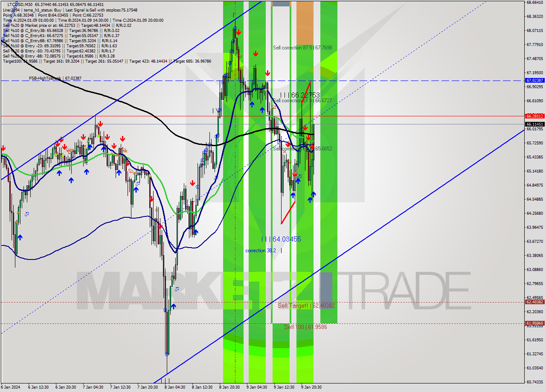
Task: Select the '| | | 64.03455' point B label
Action: 281,239
